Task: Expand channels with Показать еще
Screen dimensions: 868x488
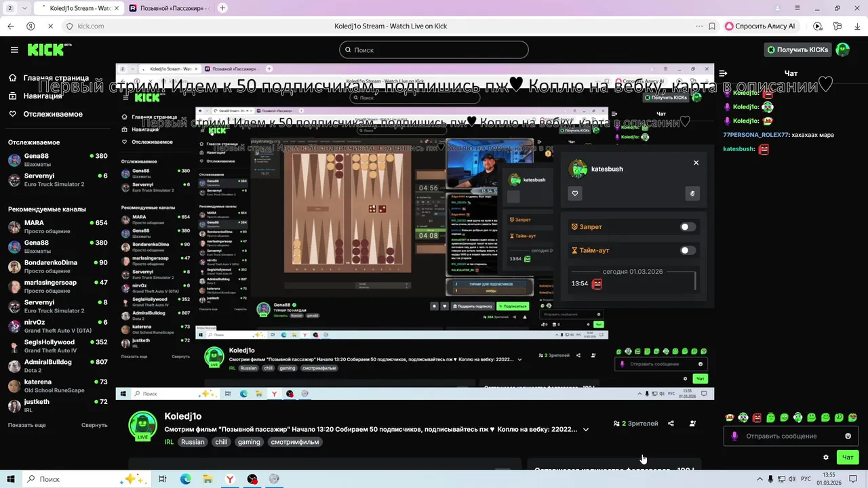Action: pyautogui.click(x=27, y=425)
